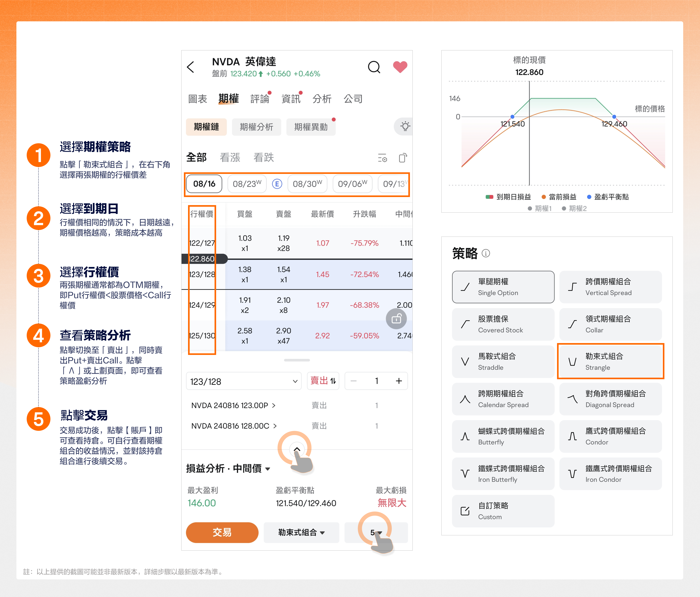The height and width of the screenshot is (597, 700).
Task: Toggle the heart favorite icon
Action: click(x=400, y=67)
